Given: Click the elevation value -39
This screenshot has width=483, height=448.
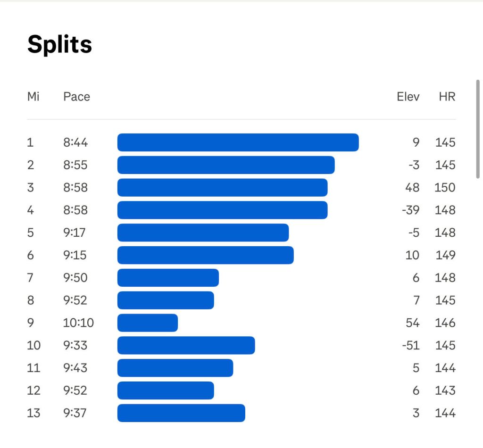Looking at the screenshot, I should pos(410,210).
